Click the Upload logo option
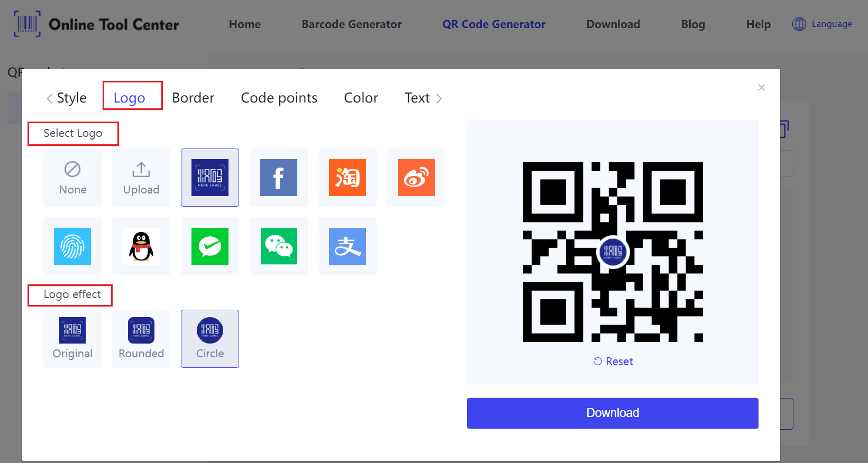The width and height of the screenshot is (868, 463). (x=141, y=178)
